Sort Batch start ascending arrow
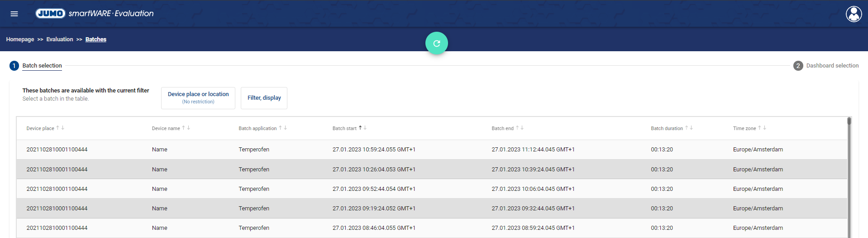This screenshot has width=868, height=238. 360,128
